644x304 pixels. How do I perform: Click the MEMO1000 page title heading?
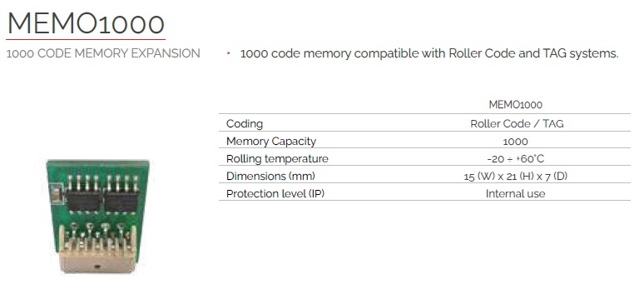[86, 23]
